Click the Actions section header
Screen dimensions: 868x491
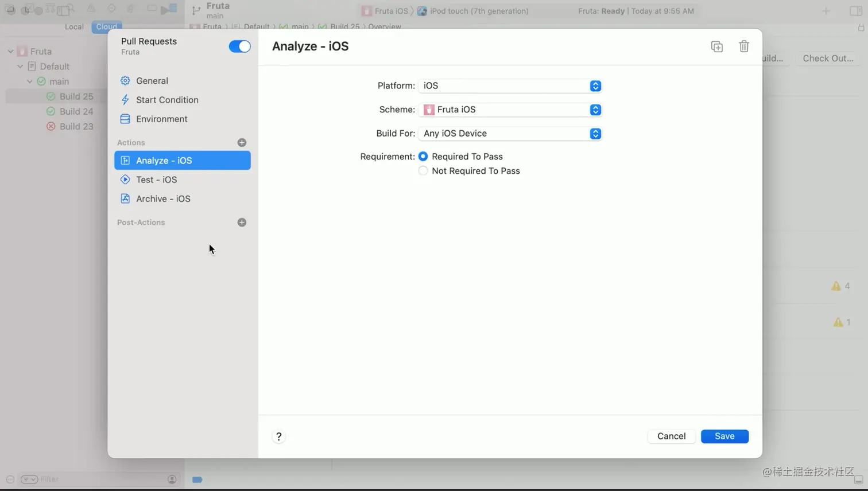131,142
